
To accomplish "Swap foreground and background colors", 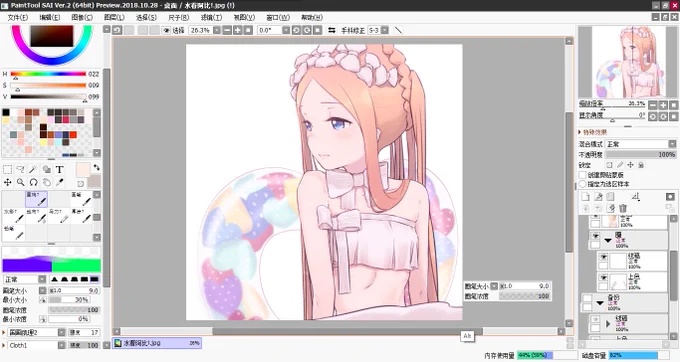I will 96,167.
